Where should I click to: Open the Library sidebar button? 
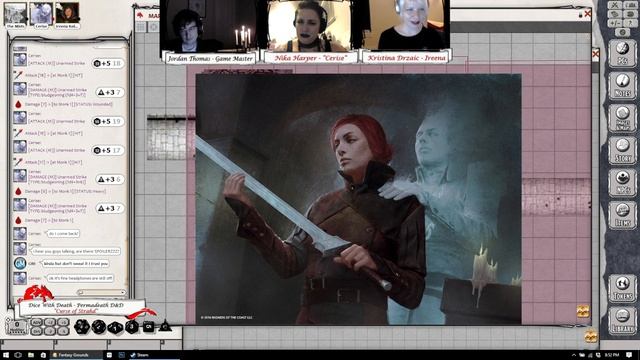tap(622, 320)
